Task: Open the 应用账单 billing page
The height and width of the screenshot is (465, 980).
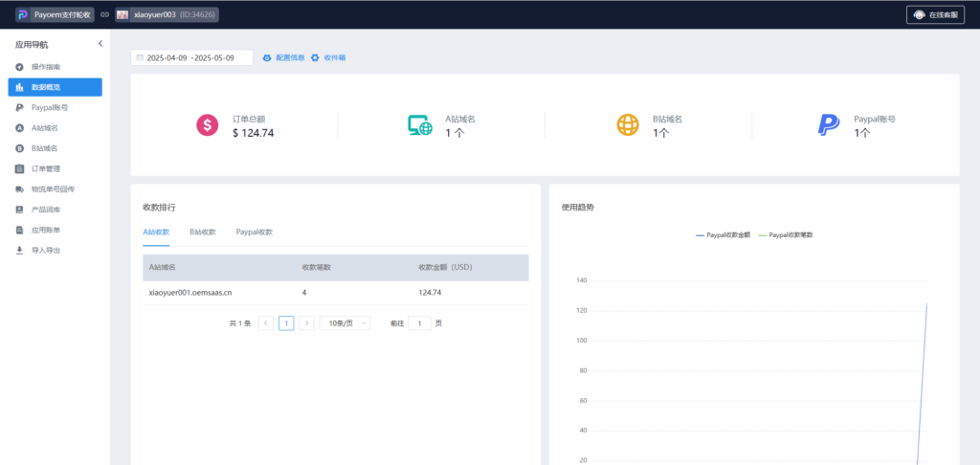Action: click(x=46, y=231)
